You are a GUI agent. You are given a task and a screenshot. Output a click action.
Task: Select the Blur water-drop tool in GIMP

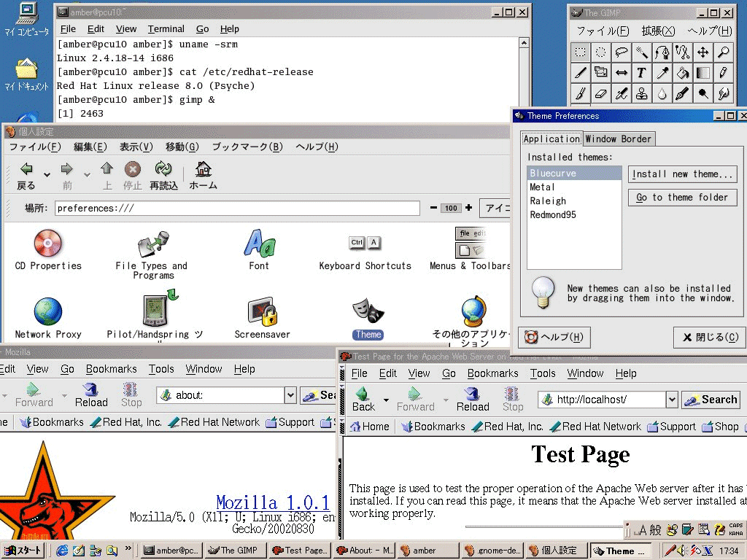click(662, 93)
